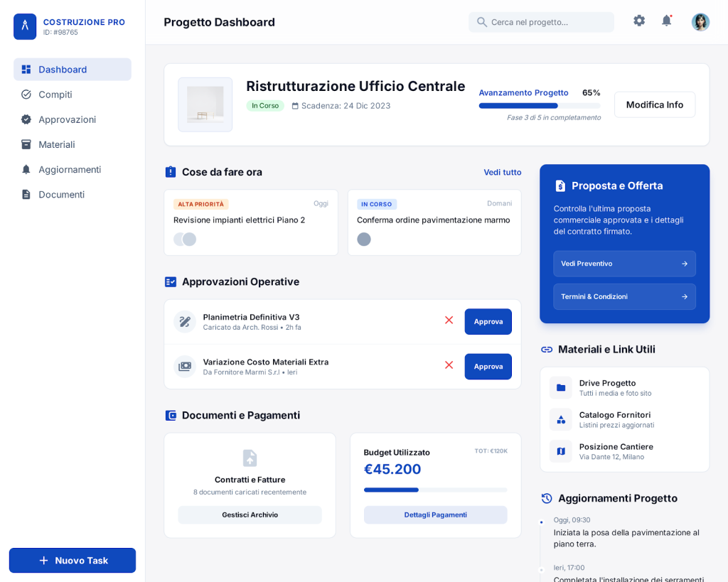This screenshot has height=582, width=728.
Task: Open Vedi Preventivo arrow row
Action: point(624,264)
